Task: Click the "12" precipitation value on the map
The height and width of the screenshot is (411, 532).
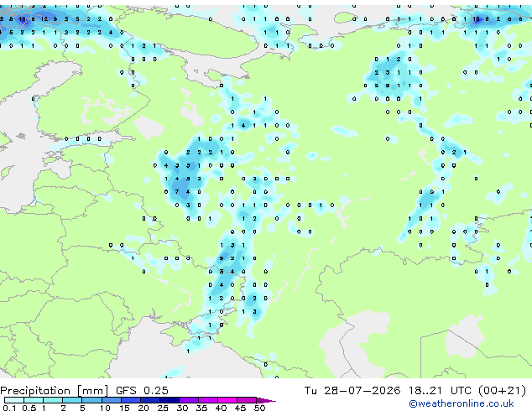Action: coord(44,19)
